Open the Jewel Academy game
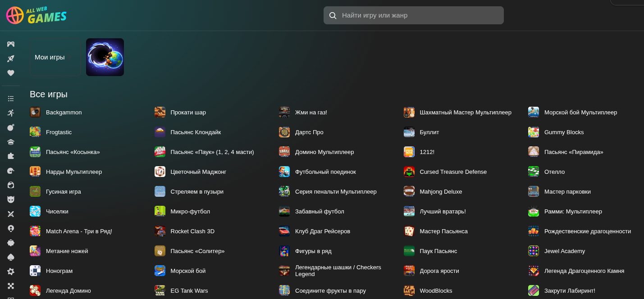Image resolution: width=644 pixels, height=299 pixels. [564, 251]
